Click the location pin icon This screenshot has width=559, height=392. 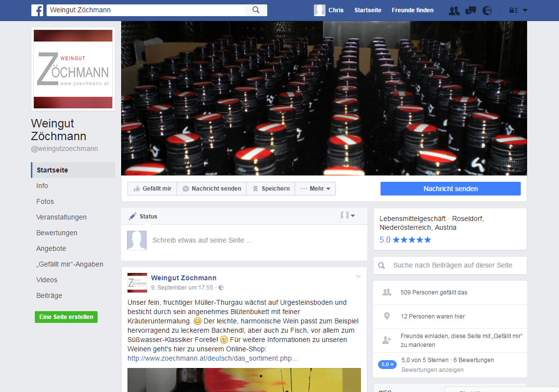click(x=386, y=316)
